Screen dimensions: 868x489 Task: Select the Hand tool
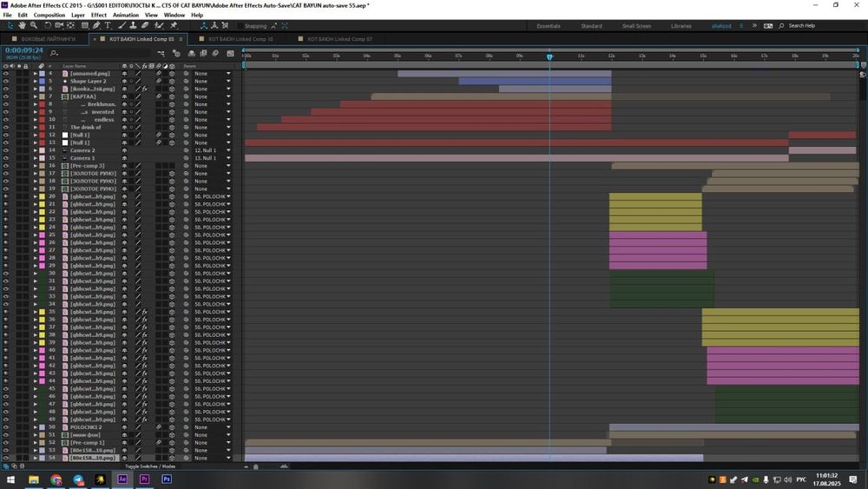[x=23, y=25]
